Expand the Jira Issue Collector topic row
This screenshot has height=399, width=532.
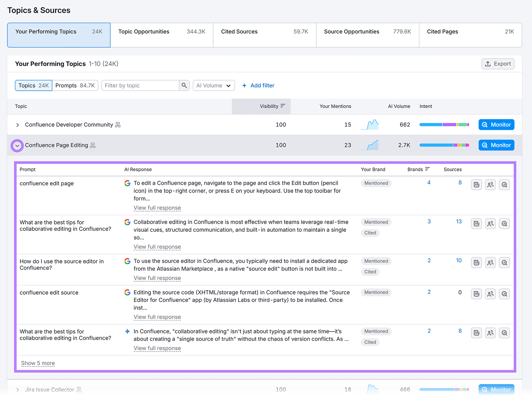pos(18,389)
